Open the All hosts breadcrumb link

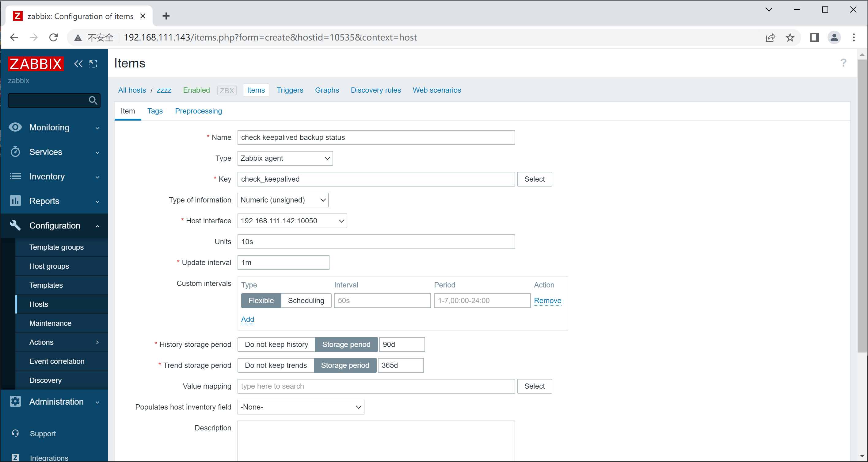pos(132,90)
